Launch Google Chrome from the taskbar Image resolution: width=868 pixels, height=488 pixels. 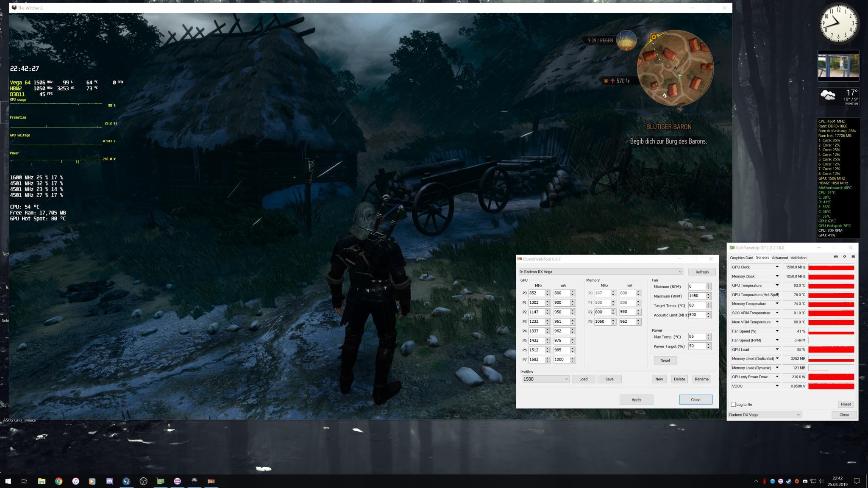pos(58,481)
